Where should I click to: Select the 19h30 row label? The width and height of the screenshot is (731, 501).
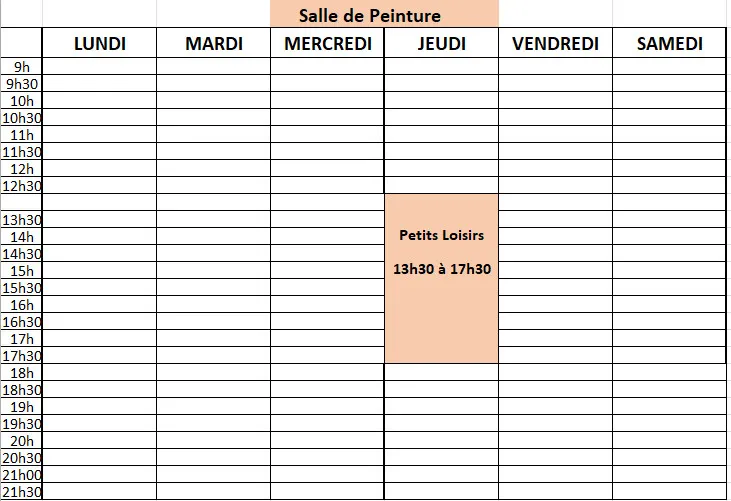(21, 424)
